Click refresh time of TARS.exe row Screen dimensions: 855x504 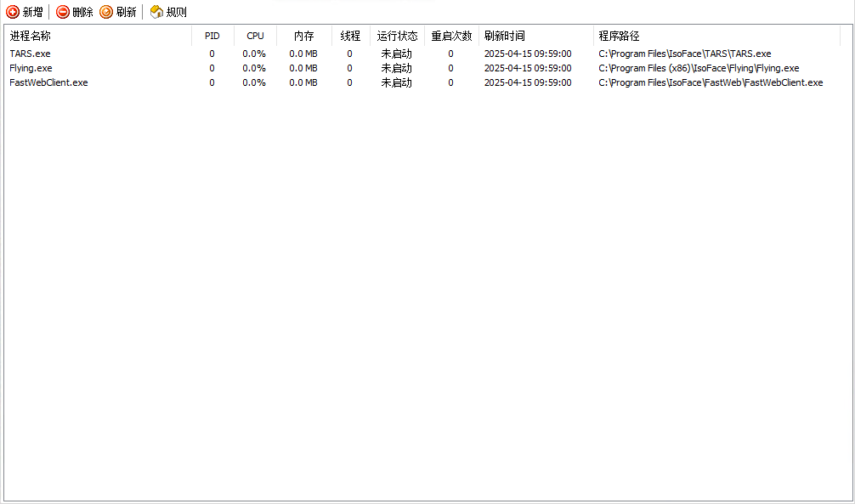(528, 54)
